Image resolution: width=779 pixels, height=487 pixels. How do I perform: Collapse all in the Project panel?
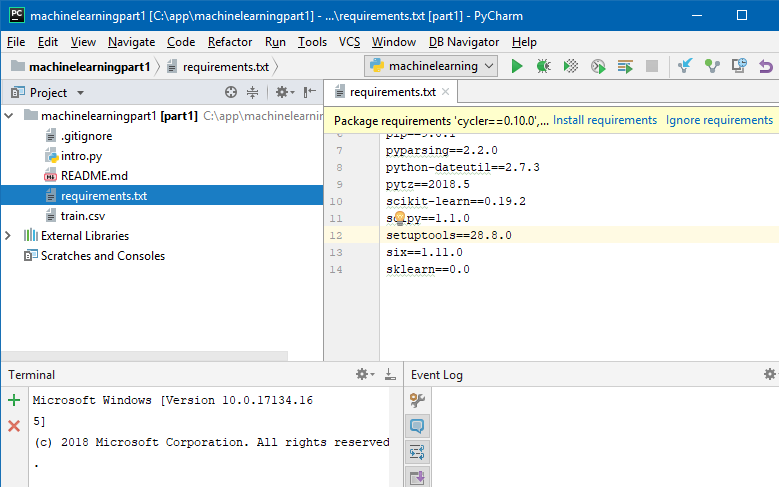[252, 92]
